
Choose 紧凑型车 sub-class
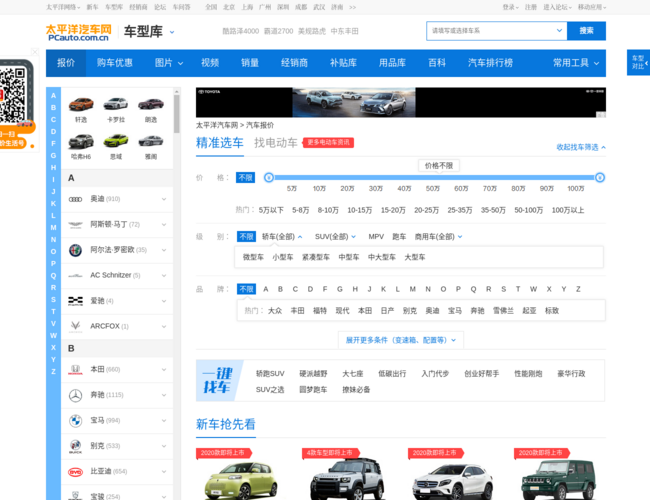tap(315, 257)
